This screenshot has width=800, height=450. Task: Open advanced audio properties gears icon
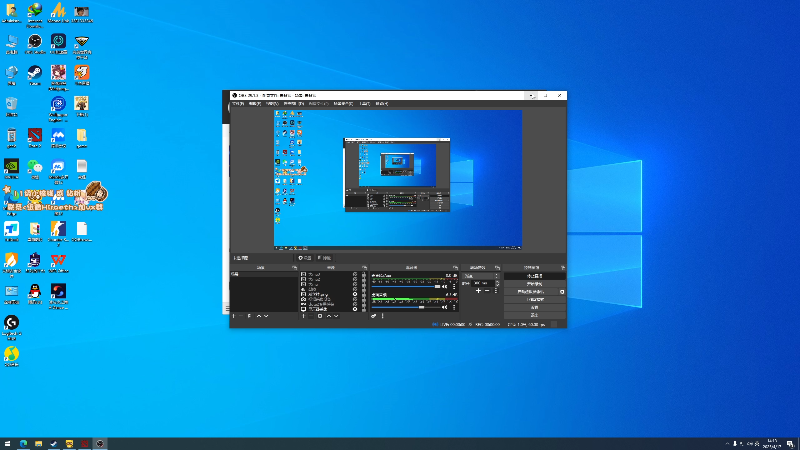click(374, 316)
